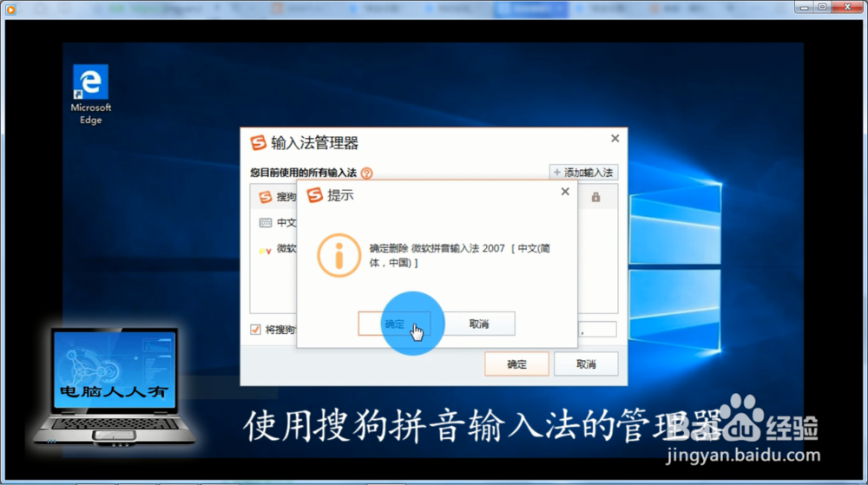This screenshot has width=868, height=485.
Task: Toggle the 将搜狗 default input checkbox
Action: click(x=255, y=330)
